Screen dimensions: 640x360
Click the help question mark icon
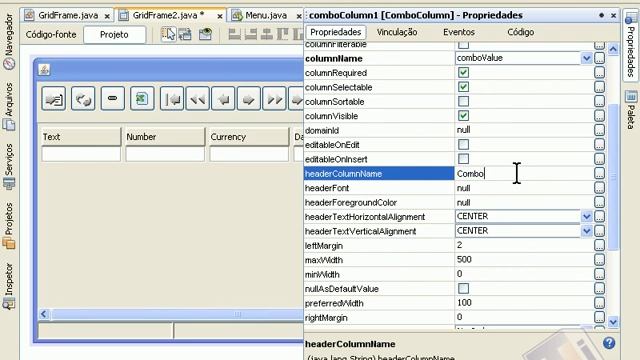tap(609, 343)
